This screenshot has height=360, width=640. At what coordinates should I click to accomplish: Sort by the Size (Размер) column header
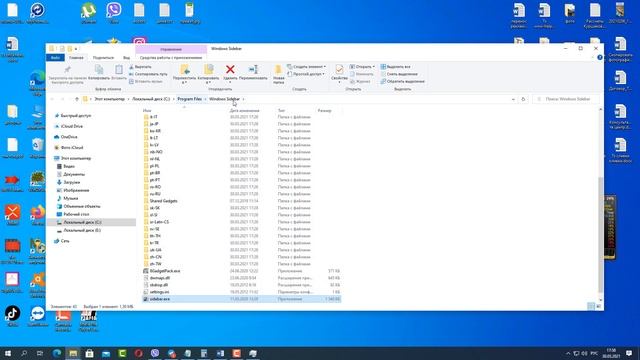(324, 111)
